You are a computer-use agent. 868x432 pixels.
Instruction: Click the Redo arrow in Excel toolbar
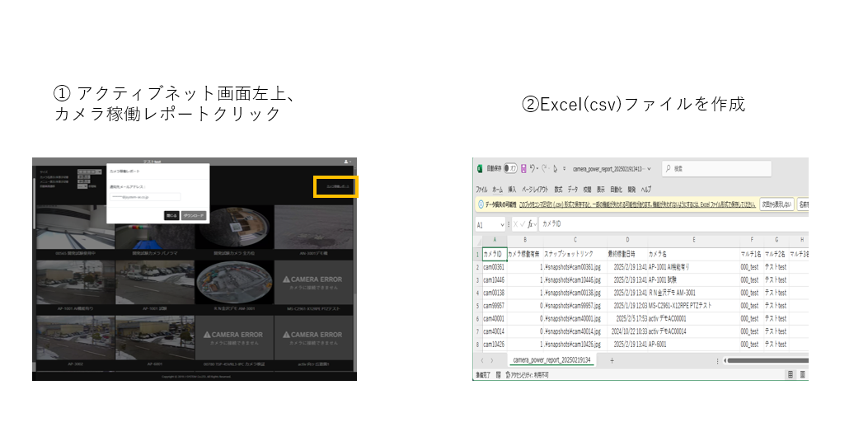point(545,168)
